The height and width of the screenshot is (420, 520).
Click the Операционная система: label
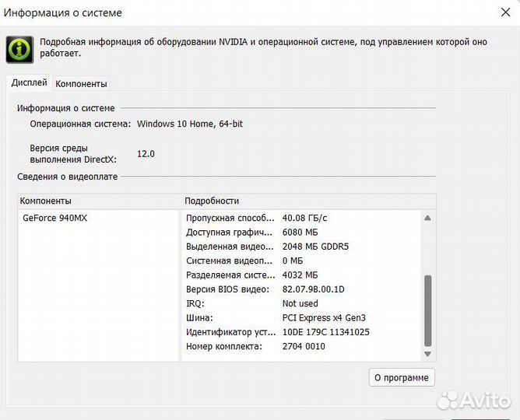coord(80,124)
